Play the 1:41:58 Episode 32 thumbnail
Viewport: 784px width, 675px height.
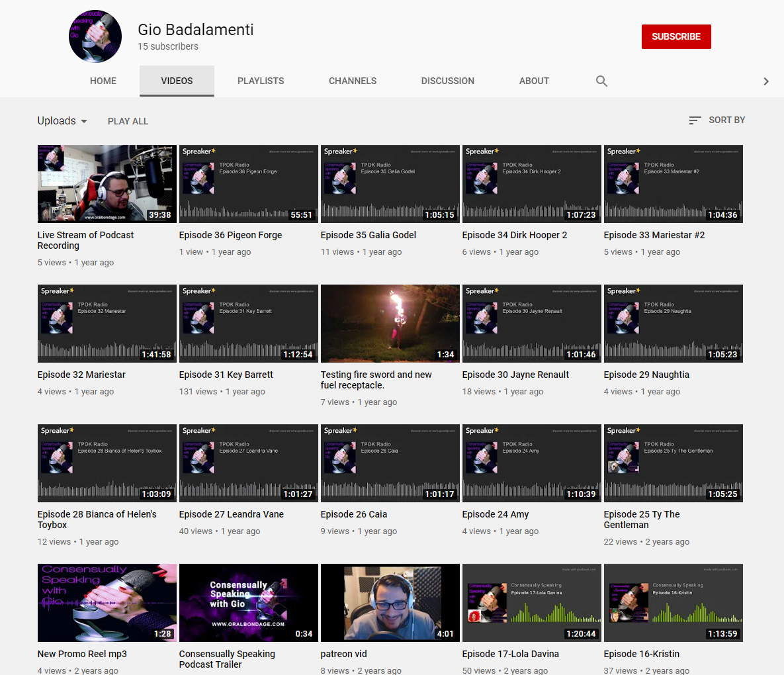[107, 324]
